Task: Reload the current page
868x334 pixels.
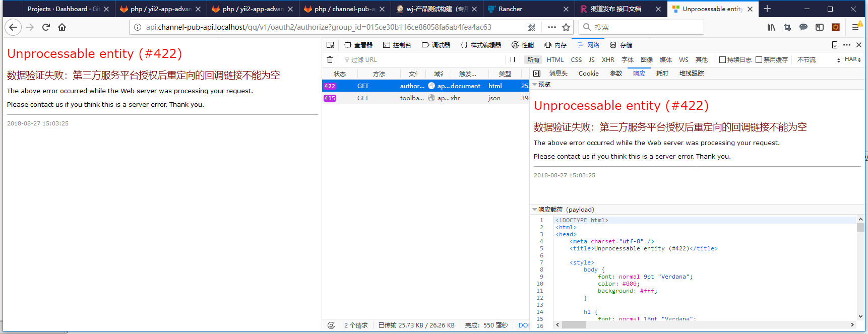Action: coord(46,27)
